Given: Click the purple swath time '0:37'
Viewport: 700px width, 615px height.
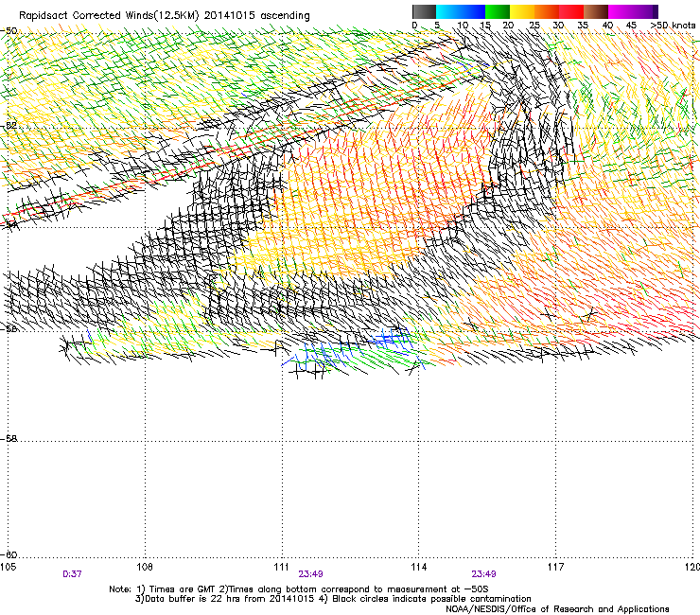Looking at the screenshot, I should click(72, 574).
